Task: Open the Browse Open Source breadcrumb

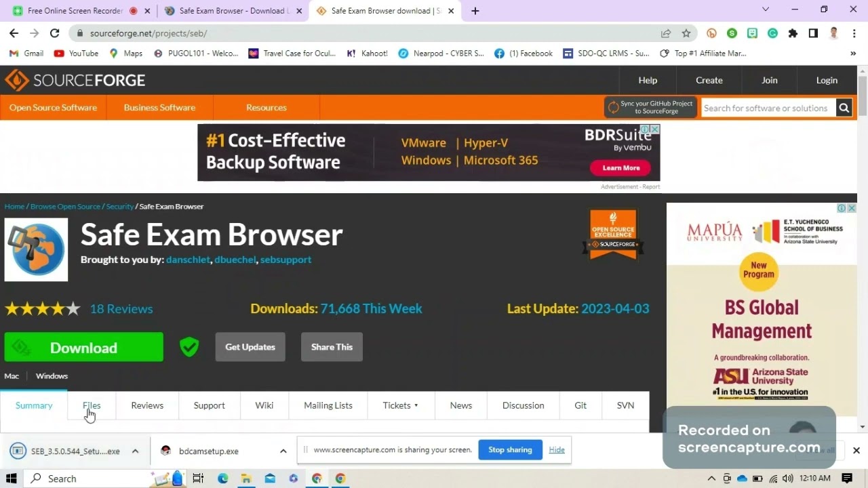Action: coord(65,206)
